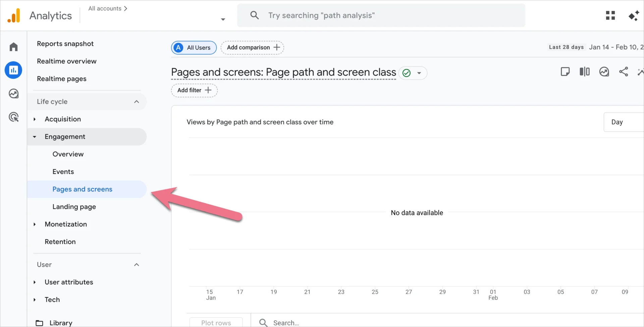Click the Home icon in the left navigation
Screen dimensions: 644x327
(x=13, y=46)
